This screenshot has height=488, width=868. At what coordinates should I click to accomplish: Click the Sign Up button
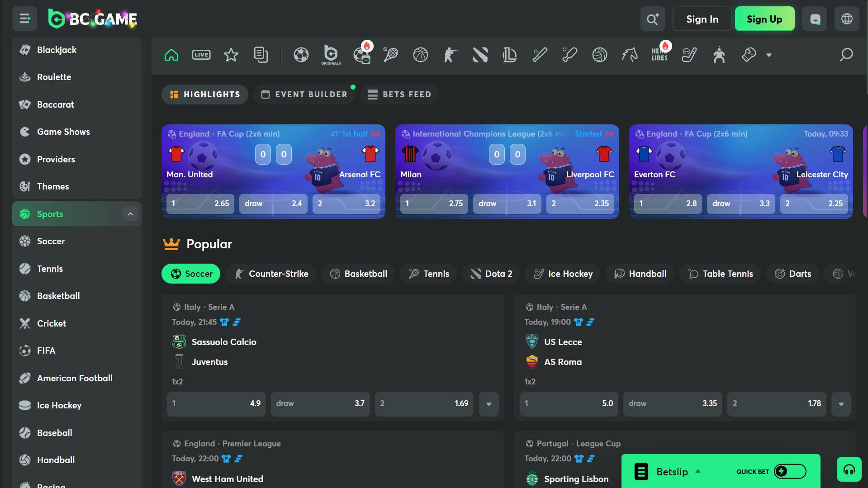pyautogui.click(x=764, y=19)
